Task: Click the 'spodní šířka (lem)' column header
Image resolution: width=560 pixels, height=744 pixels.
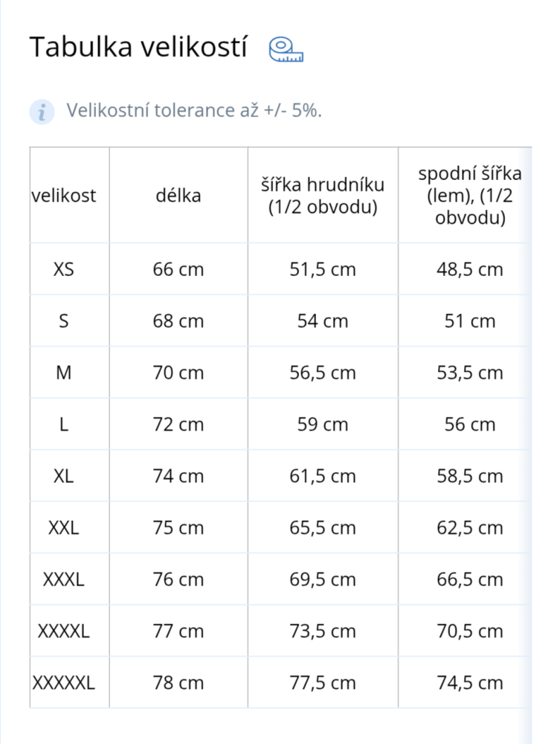Action: point(469,196)
